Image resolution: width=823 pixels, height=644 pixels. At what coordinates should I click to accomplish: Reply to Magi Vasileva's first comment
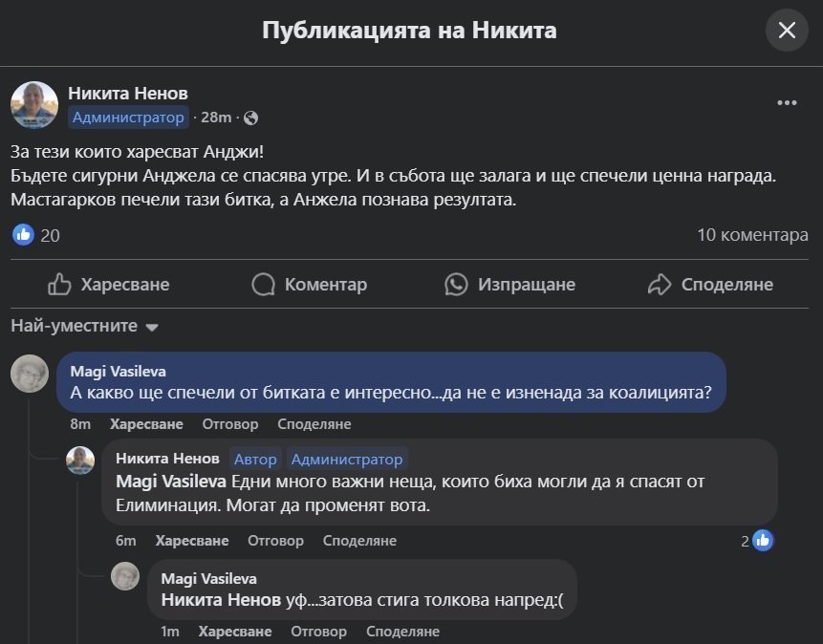230,424
